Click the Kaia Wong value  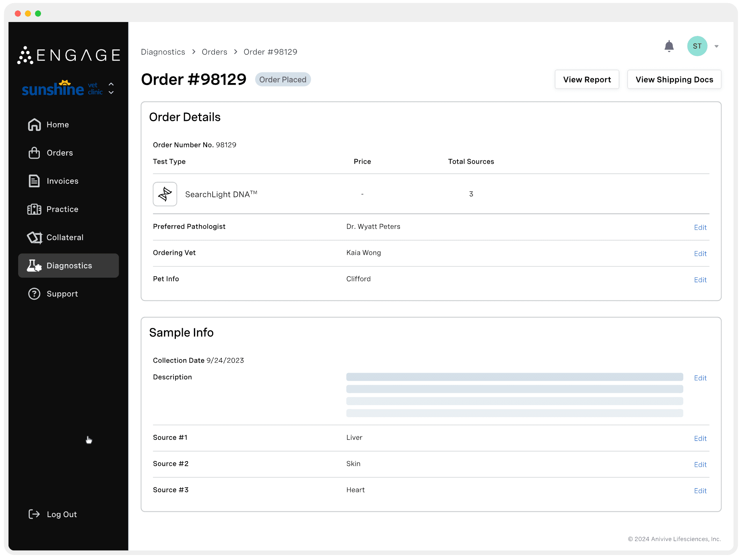[x=364, y=253]
